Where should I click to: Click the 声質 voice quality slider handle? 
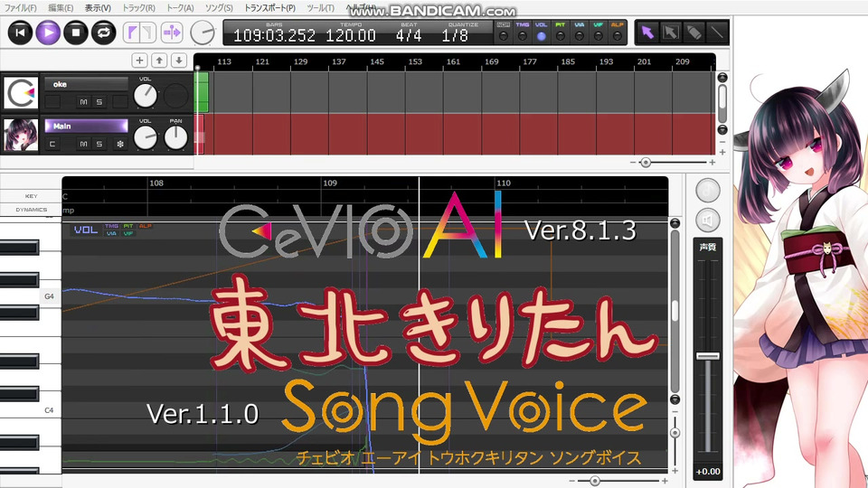click(x=707, y=356)
